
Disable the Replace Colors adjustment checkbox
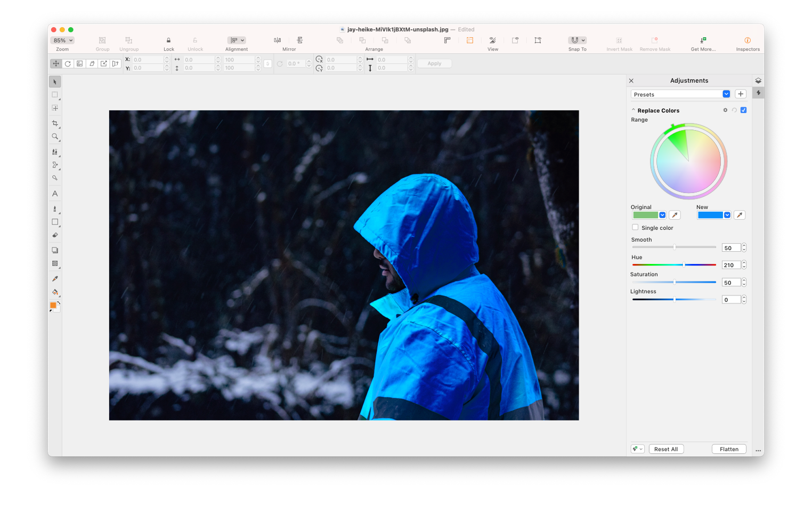click(744, 110)
